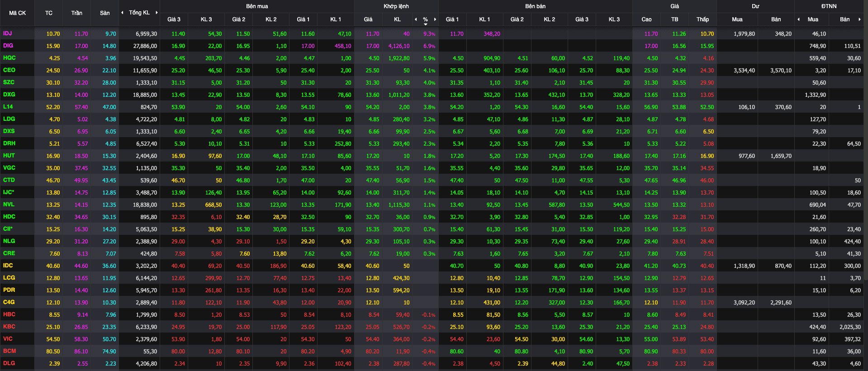Open the CII* stock symbol
The image size is (868, 371).
(x=8, y=229)
